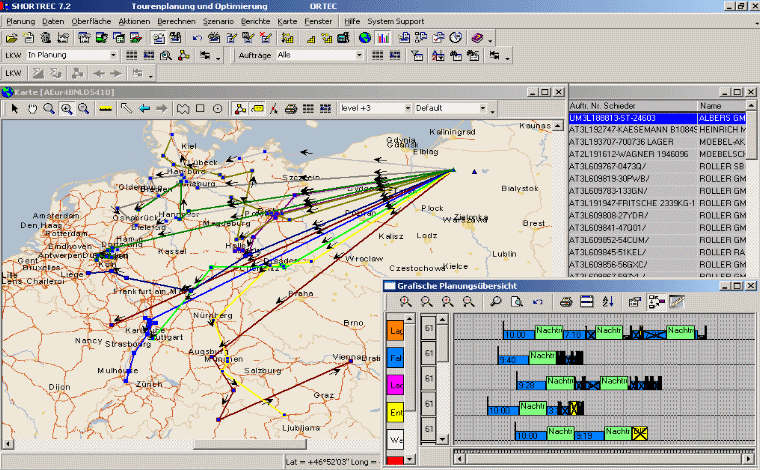760x470 pixels.
Task: Click the 9:40 blue bar in second schedule row
Action: (513, 360)
